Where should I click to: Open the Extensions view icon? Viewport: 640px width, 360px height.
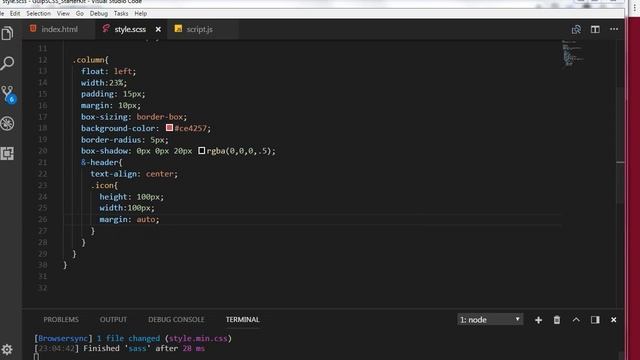click(7, 153)
